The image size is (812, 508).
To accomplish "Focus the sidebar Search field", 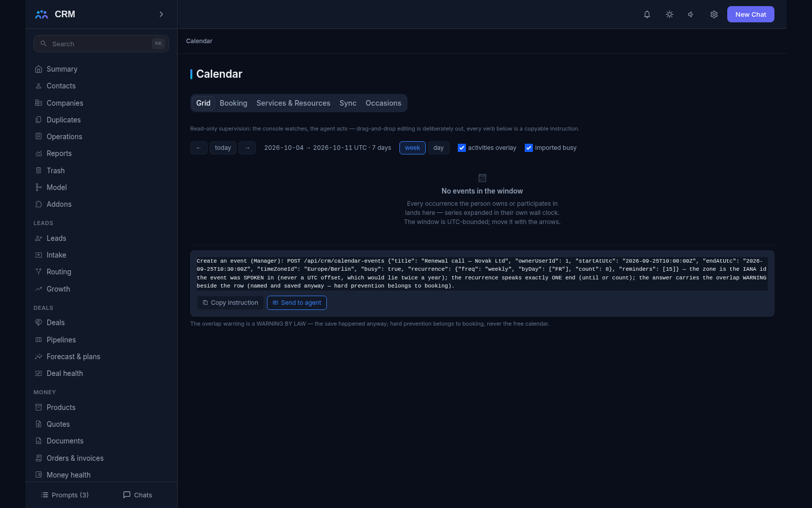I will pyautogui.click(x=101, y=44).
